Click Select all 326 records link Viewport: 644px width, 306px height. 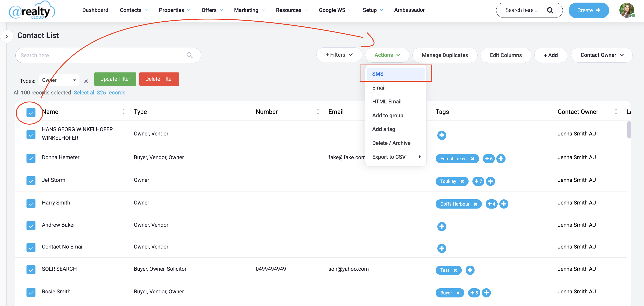point(100,93)
